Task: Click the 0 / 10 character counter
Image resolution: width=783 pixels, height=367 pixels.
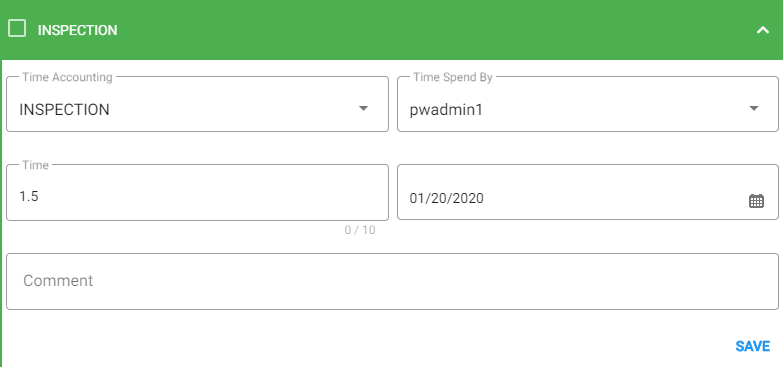Action: [360, 230]
